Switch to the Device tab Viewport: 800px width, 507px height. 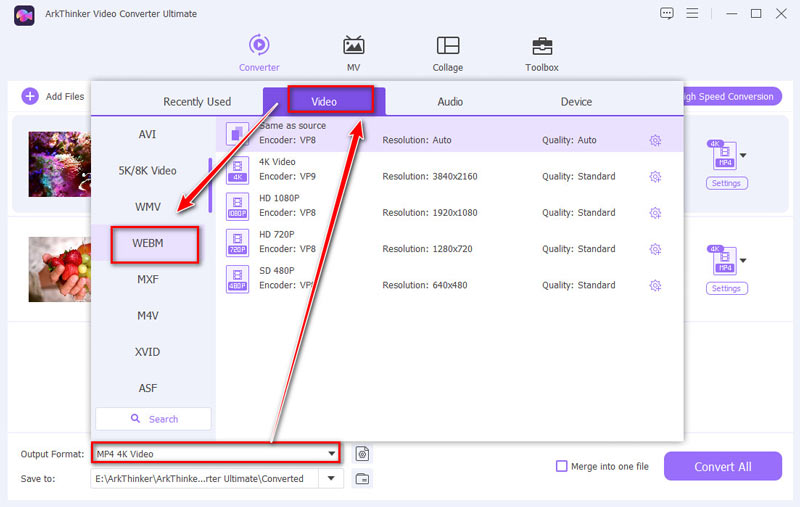pos(577,102)
